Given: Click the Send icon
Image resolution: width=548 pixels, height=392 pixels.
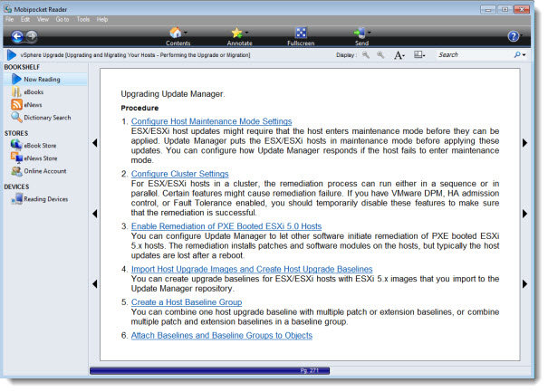Looking at the screenshot, I should (x=360, y=33).
